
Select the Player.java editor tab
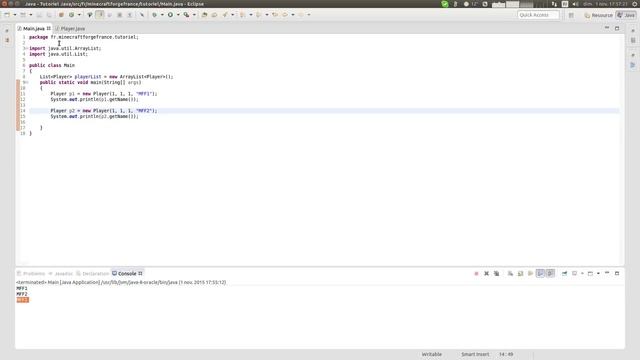pyautogui.click(x=70, y=29)
